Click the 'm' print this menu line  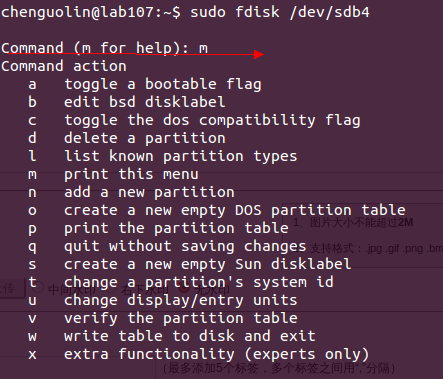[x=113, y=174]
